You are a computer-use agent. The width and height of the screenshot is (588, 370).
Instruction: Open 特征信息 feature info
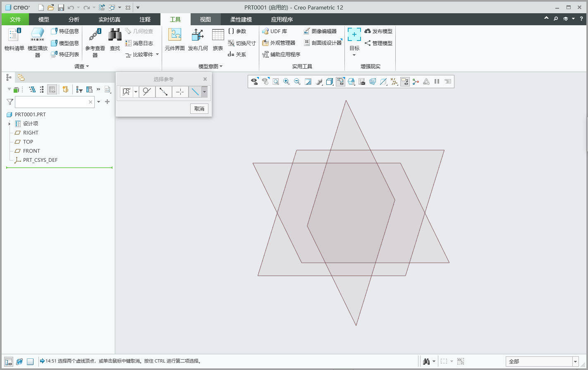click(x=65, y=31)
